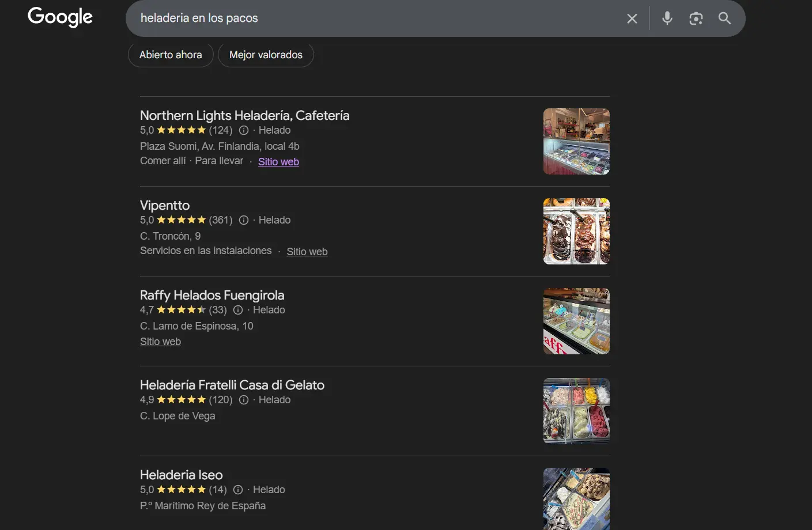Open Sitio web for Northern Lights Heladería
The image size is (812, 530).
(x=278, y=161)
